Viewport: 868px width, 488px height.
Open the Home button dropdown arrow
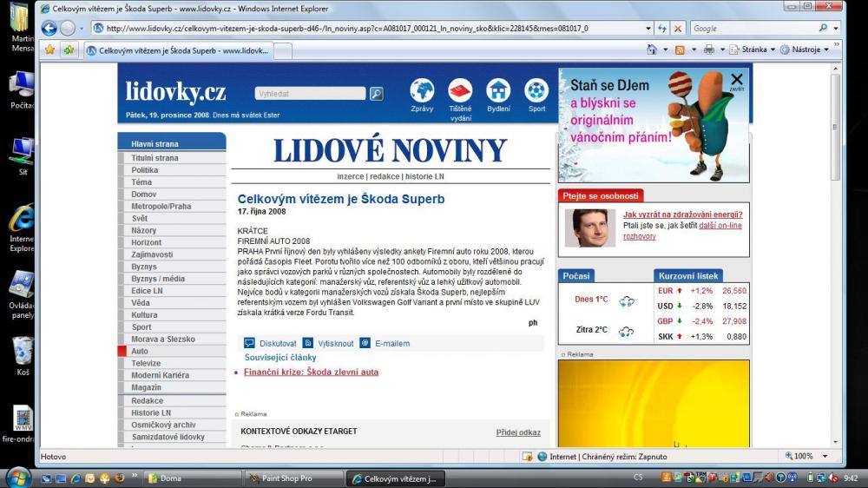click(666, 49)
